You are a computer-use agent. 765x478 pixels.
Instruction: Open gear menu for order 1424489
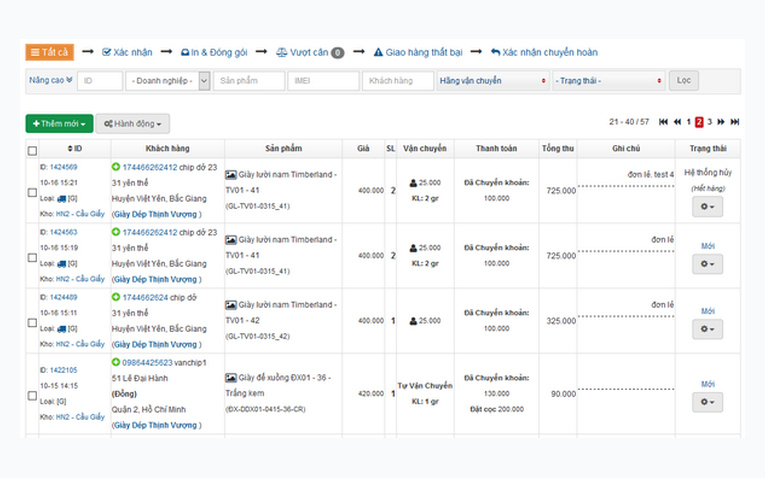click(x=707, y=329)
